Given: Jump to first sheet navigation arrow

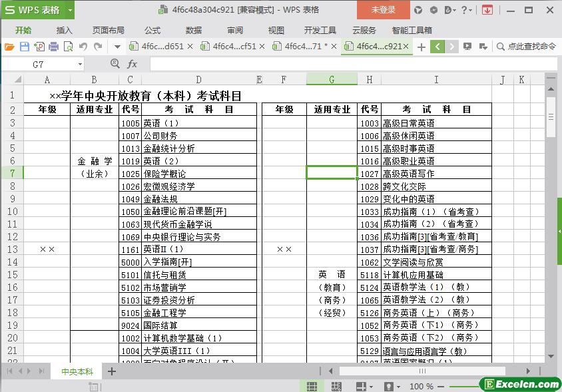Looking at the screenshot, I should 10,371.
